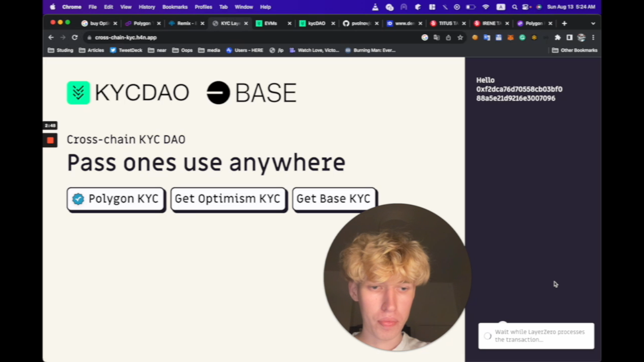
Task: Reload the cross-chain-kyc page
Action: coord(75,37)
